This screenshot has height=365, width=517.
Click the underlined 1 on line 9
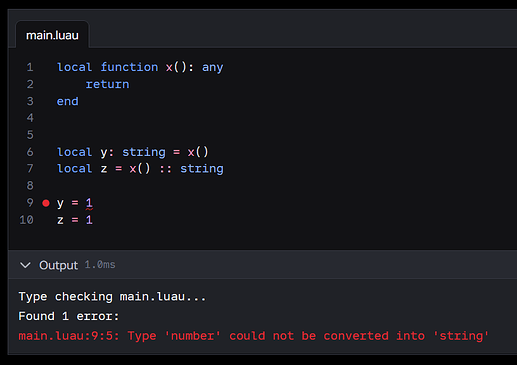click(x=89, y=203)
